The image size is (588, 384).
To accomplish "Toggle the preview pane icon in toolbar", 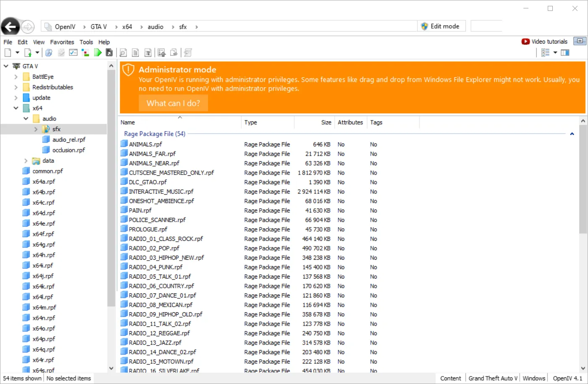I will tap(565, 52).
